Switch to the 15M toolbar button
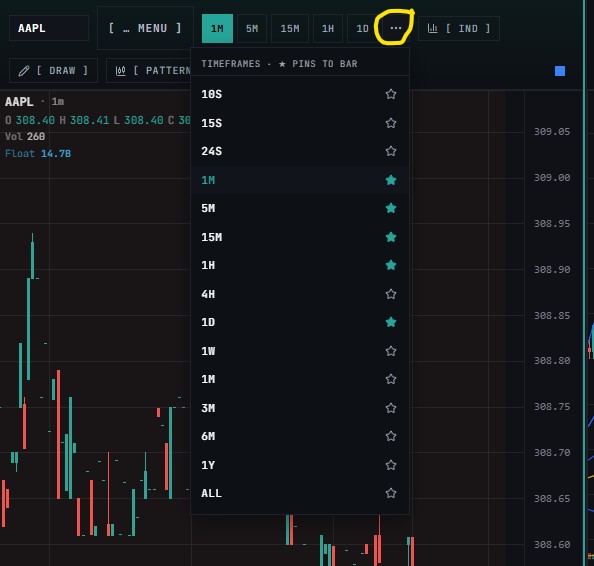594x566 pixels. coord(290,28)
